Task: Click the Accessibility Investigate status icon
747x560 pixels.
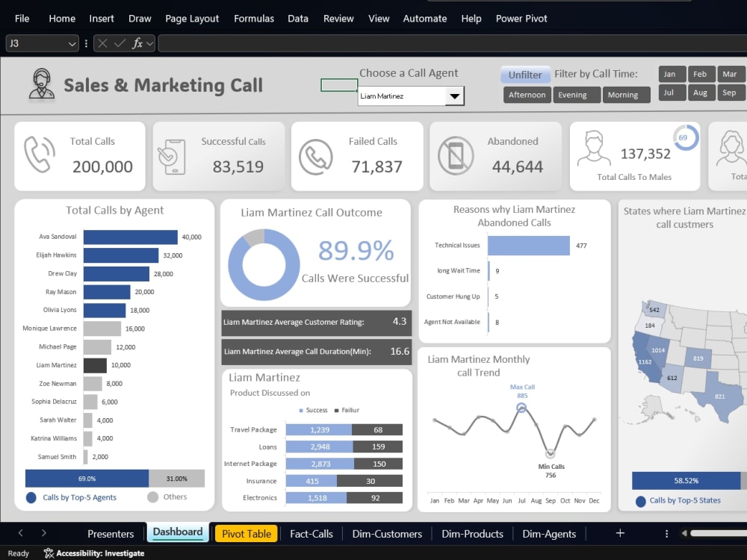Action: pos(49,553)
